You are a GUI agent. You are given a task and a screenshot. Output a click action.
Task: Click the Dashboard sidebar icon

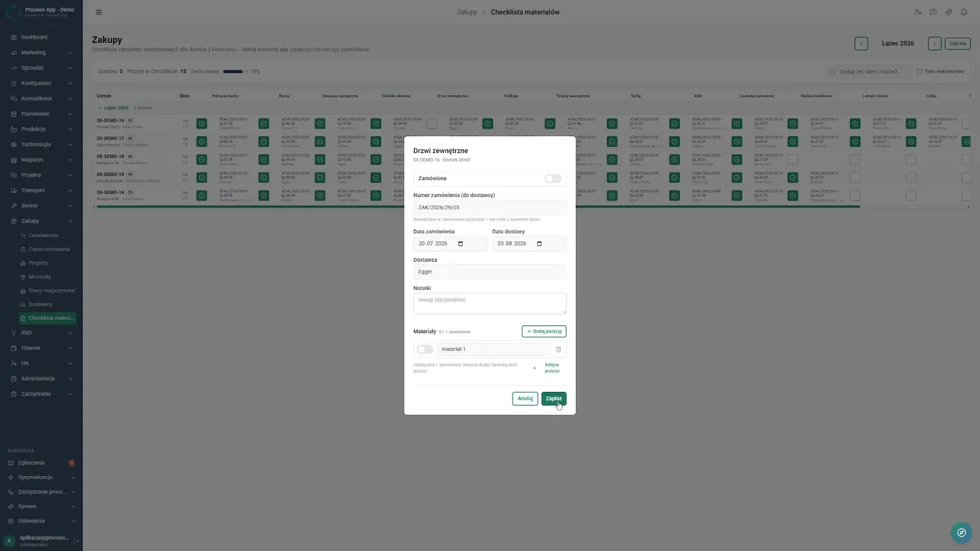click(x=14, y=37)
